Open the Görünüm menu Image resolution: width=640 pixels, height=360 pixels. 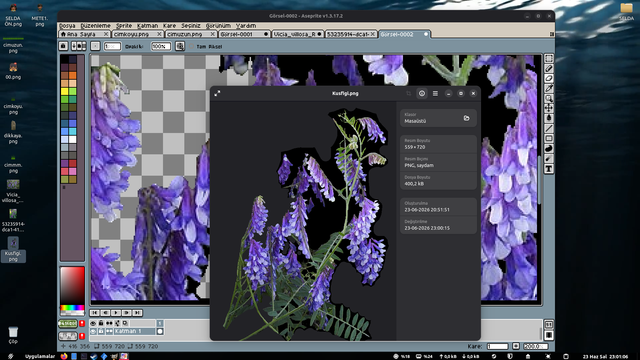pyautogui.click(x=218, y=26)
